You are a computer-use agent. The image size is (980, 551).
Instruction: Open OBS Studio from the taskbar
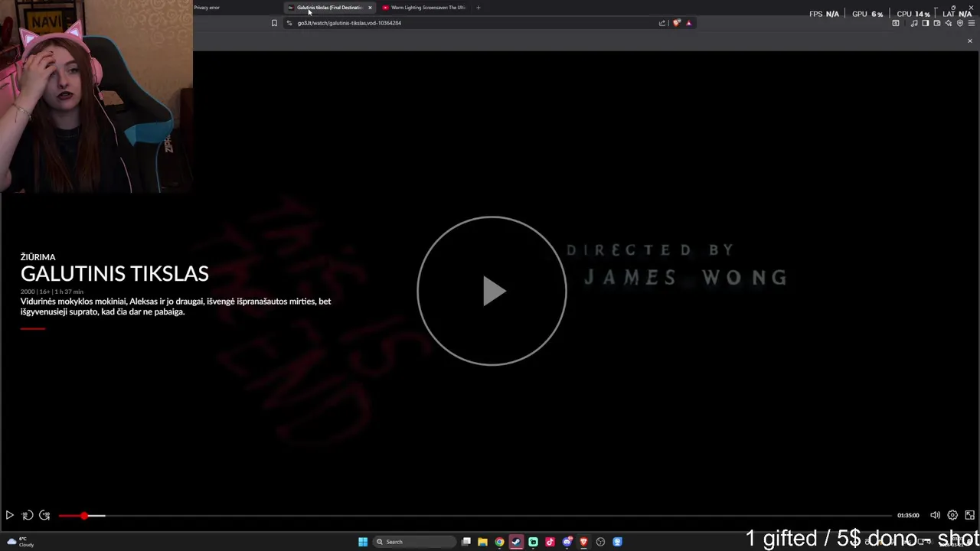click(x=600, y=542)
